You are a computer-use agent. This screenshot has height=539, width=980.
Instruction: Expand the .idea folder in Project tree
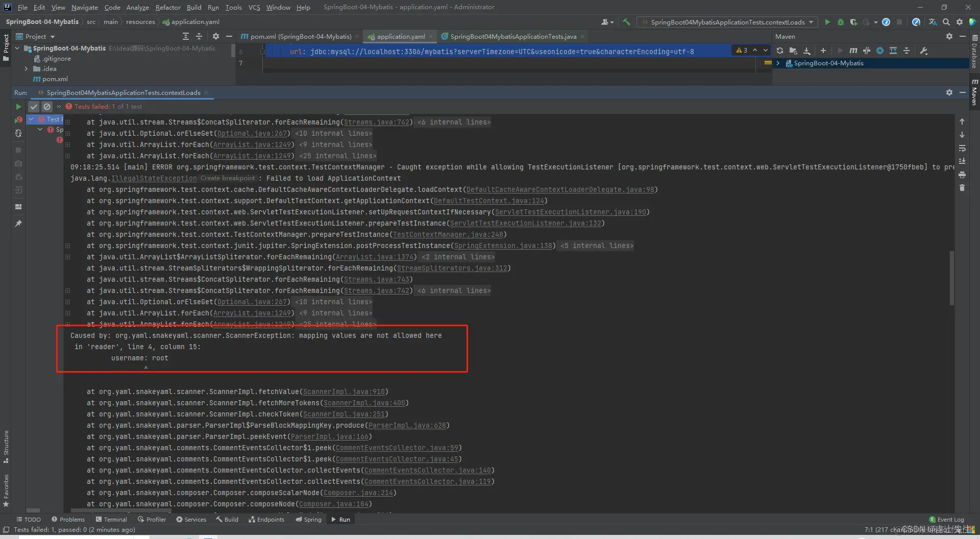pyautogui.click(x=26, y=69)
